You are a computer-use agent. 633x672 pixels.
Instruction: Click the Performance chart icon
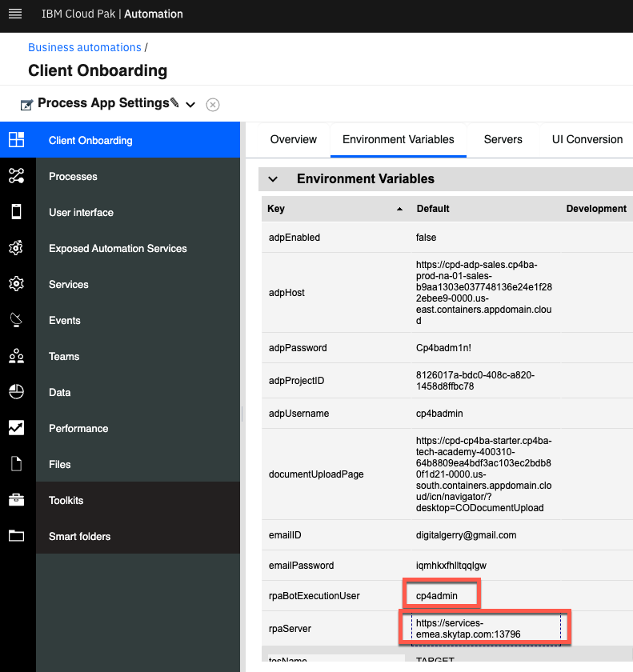[x=16, y=428]
